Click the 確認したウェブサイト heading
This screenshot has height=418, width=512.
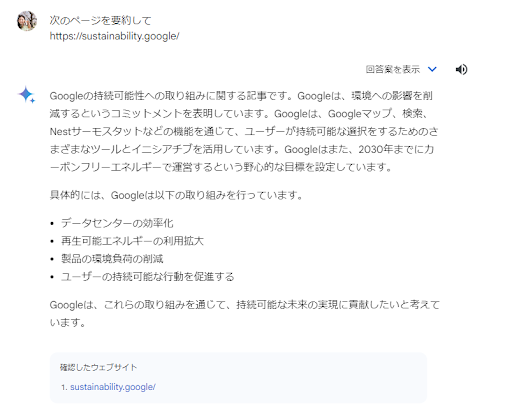(98, 367)
